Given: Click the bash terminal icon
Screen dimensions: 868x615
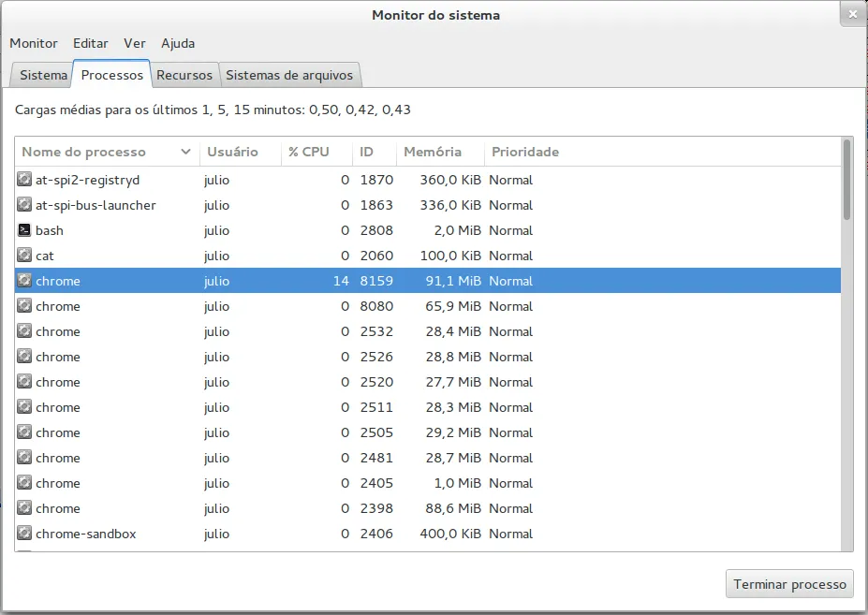Looking at the screenshot, I should pyautogui.click(x=24, y=230).
